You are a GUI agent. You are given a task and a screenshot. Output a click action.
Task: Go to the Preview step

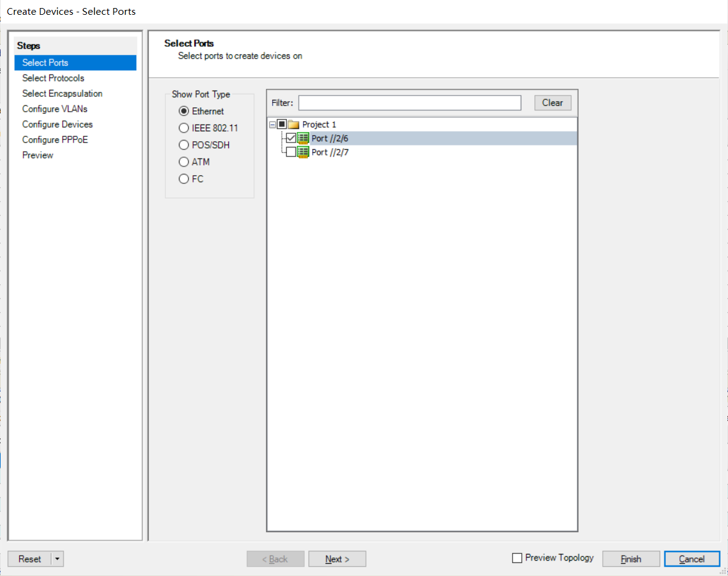pos(38,155)
